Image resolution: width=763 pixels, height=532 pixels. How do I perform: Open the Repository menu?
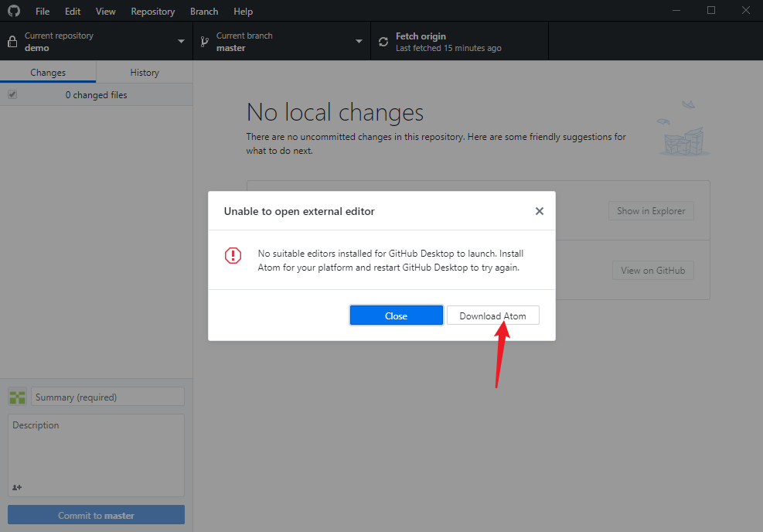(153, 11)
